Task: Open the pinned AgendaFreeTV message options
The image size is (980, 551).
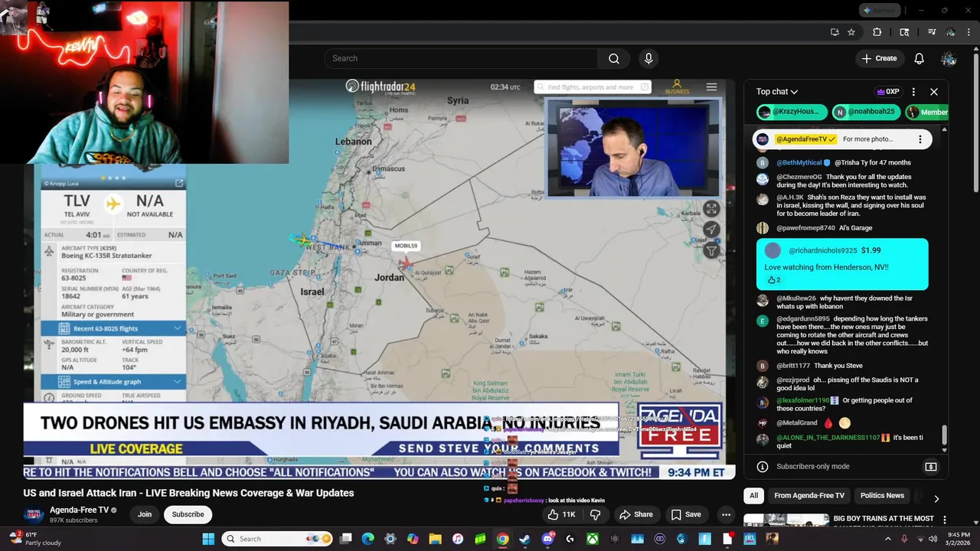Action: 920,139
